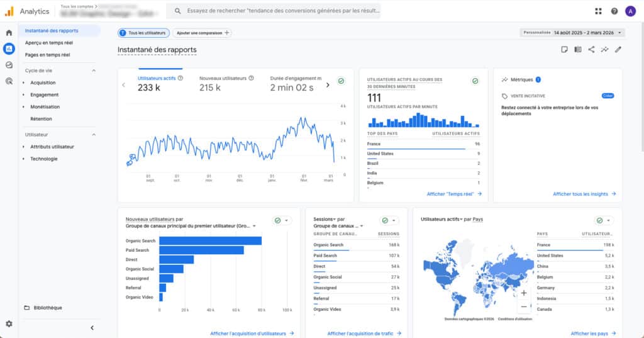Viewport: 644px width, 338px height.
Task: Zoom out on the world map
Action: [x=524, y=307]
